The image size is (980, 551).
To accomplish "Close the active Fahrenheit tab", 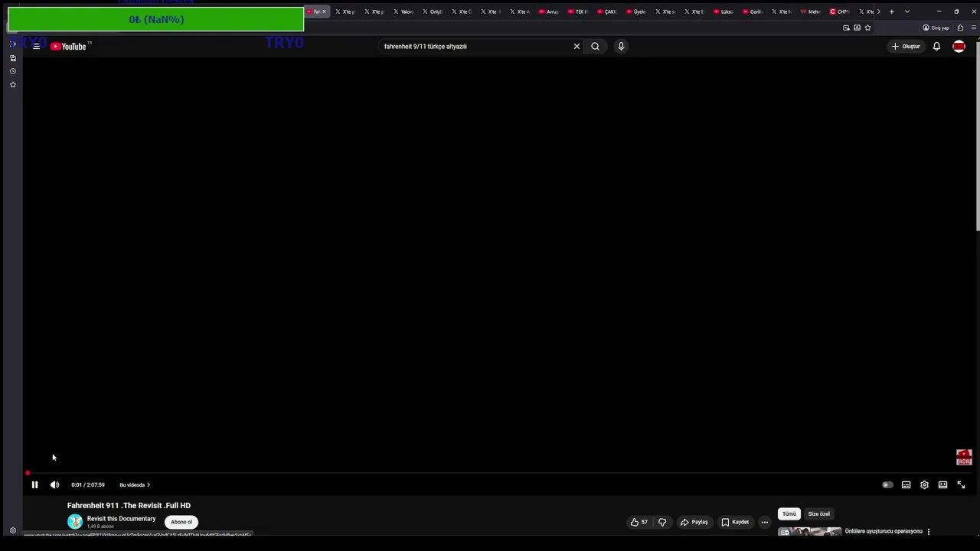I will tap(324, 11).
